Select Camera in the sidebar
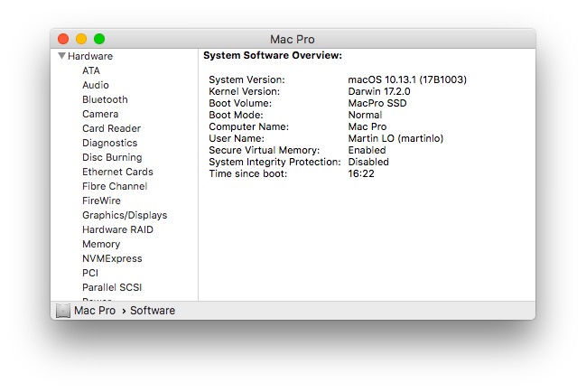 (100, 114)
